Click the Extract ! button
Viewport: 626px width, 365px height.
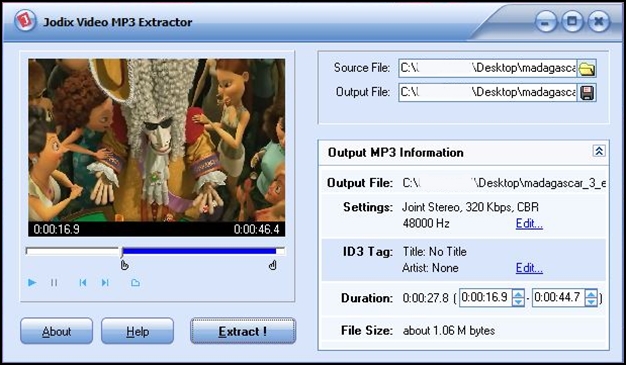tap(243, 331)
